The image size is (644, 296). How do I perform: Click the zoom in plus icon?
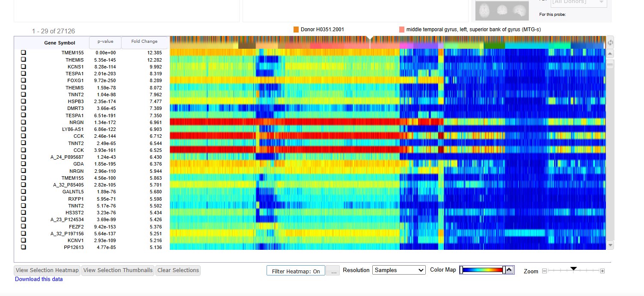pyautogui.click(x=602, y=271)
